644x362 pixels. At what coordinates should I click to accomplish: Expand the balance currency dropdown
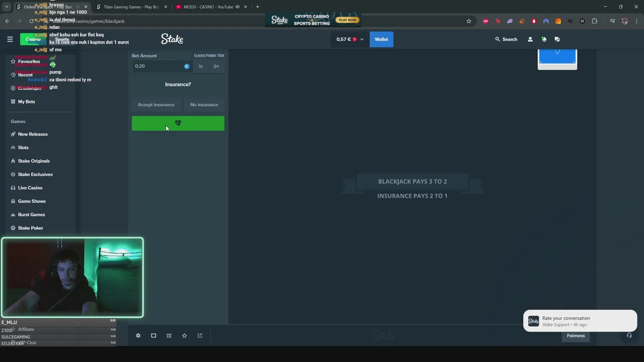pos(361,39)
